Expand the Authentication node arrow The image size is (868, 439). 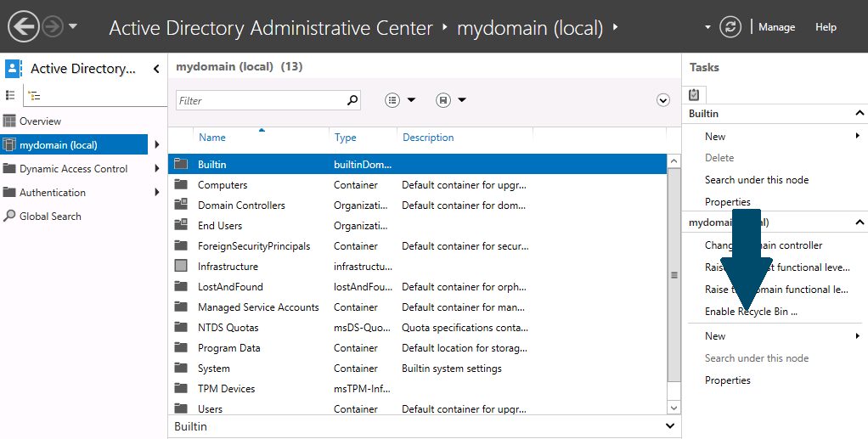pyautogui.click(x=157, y=192)
